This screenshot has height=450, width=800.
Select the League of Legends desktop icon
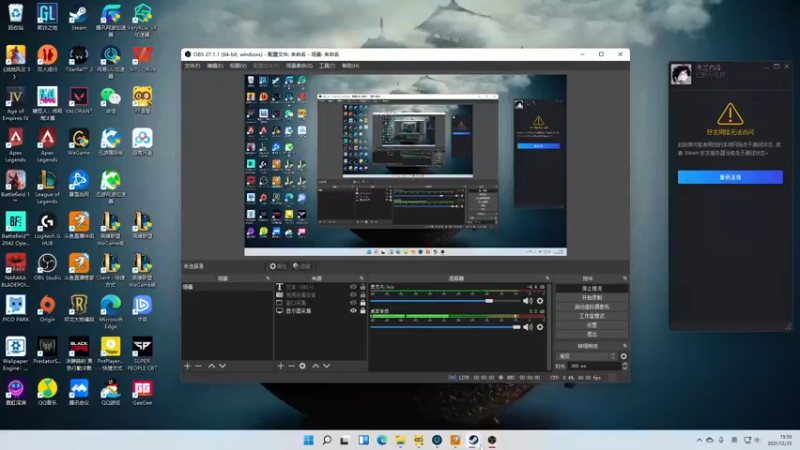coord(47,187)
